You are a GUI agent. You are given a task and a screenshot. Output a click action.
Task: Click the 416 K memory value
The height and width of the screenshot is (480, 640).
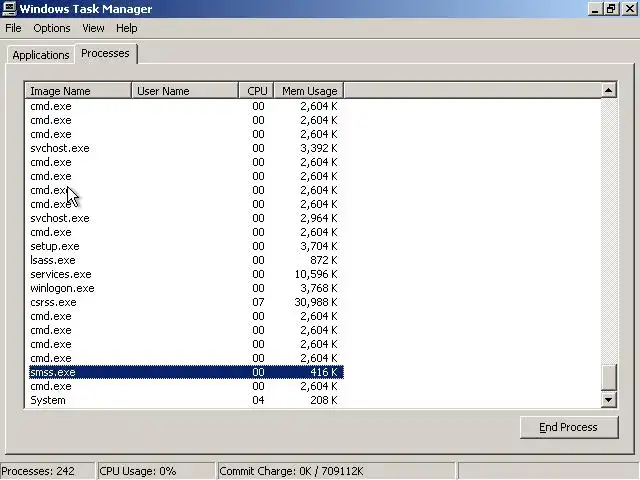click(324, 372)
